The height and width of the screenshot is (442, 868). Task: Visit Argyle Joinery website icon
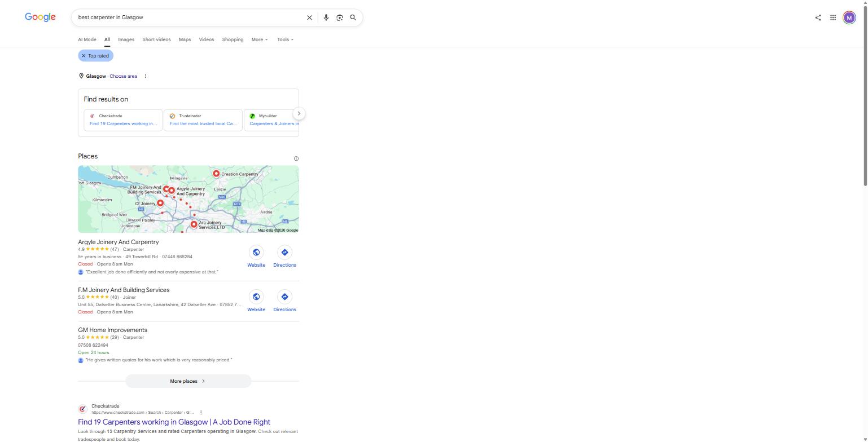coord(256,252)
